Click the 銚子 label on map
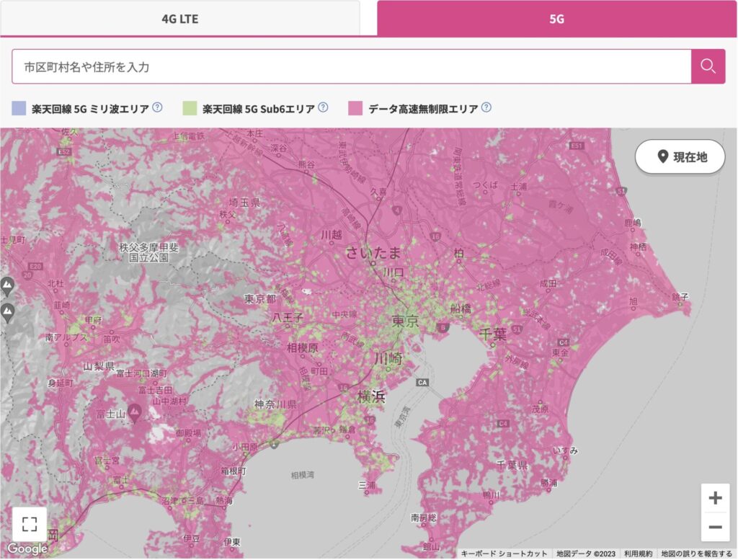The width and height of the screenshot is (738, 560). 680,296
